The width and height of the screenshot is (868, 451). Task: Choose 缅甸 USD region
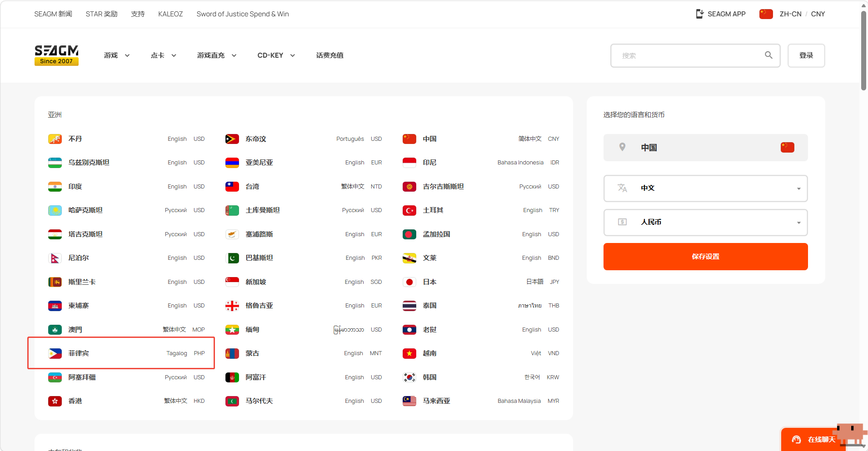point(304,330)
